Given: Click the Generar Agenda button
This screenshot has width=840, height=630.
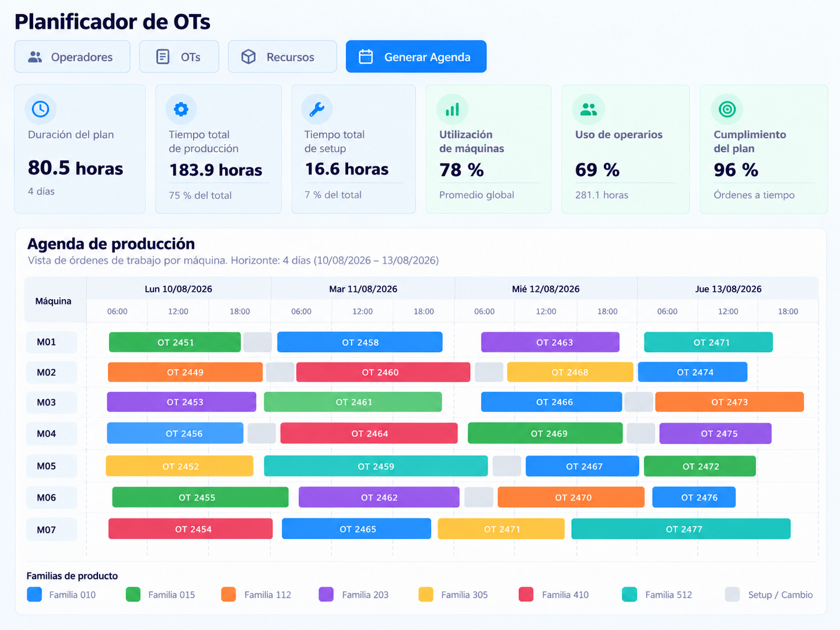Looking at the screenshot, I should point(416,57).
